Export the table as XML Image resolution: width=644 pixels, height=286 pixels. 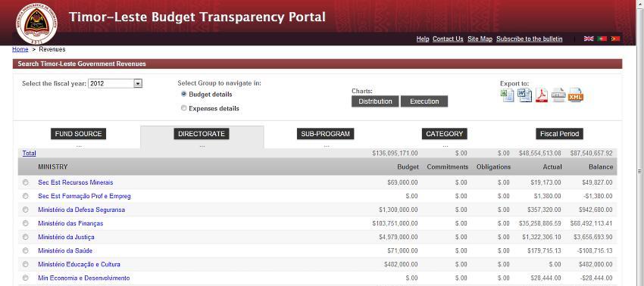pyautogui.click(x=575, y=95)
